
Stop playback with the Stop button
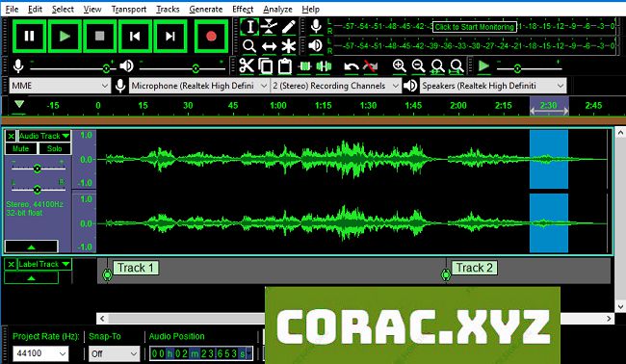(x=100, y=37)
